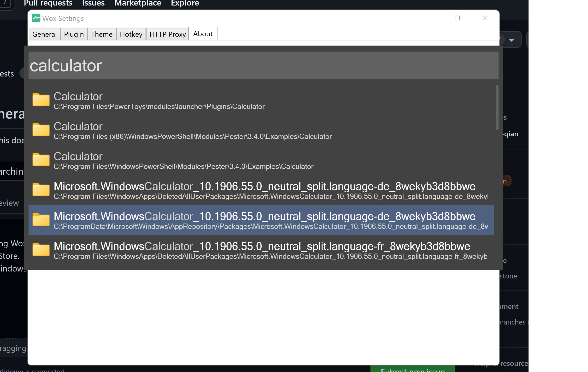Switch to the General tab
The height and width of the screenshot is (372, 588).
(x=44, y=34)
